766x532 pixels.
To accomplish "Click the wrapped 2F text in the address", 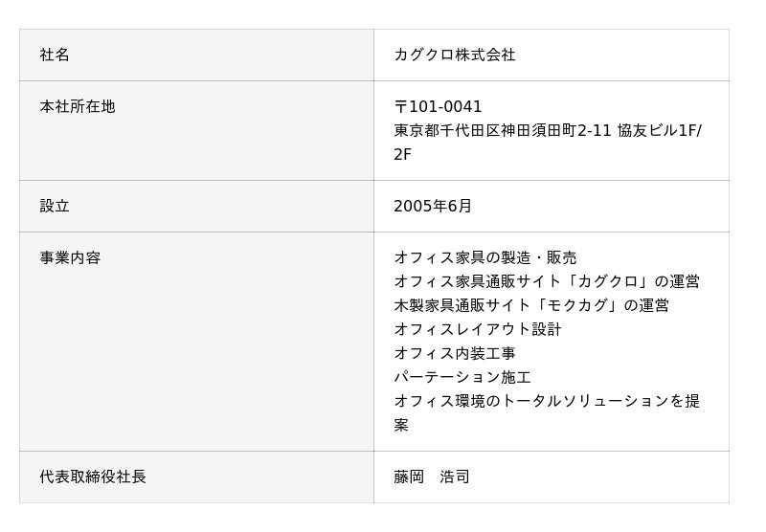I will pyautogui.click(x=402, y=155).
